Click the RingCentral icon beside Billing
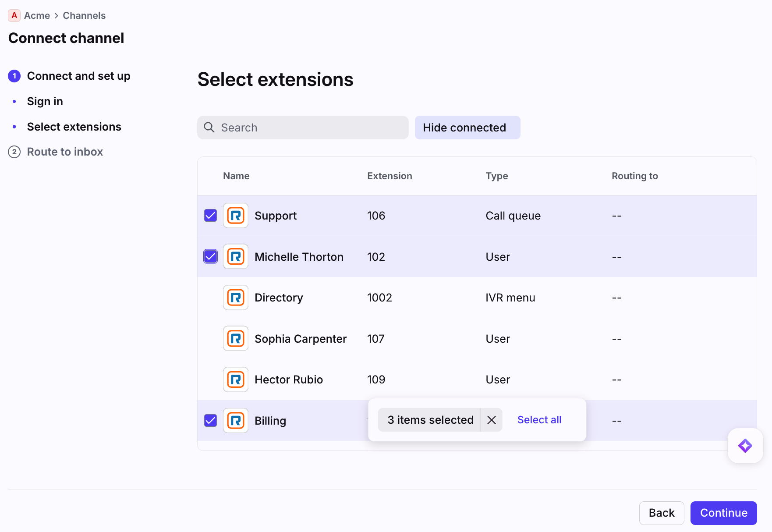The image size is (772, 532). (236, 421)
